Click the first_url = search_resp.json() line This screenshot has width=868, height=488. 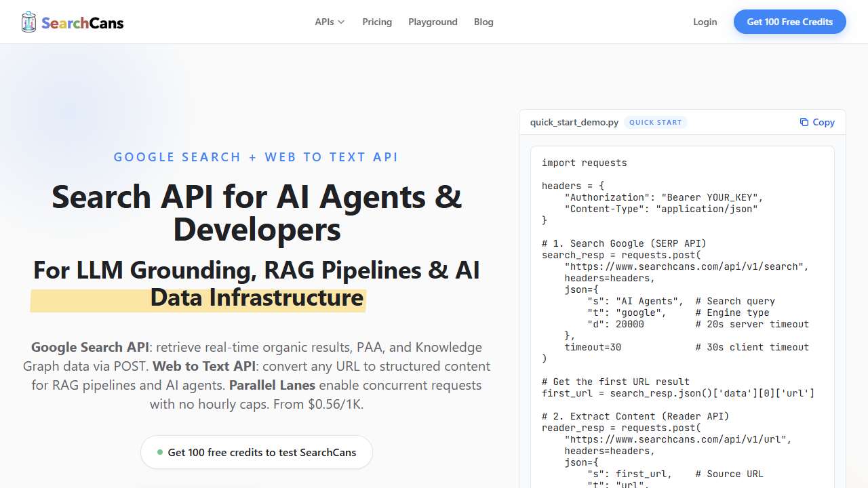click(678, 393)
